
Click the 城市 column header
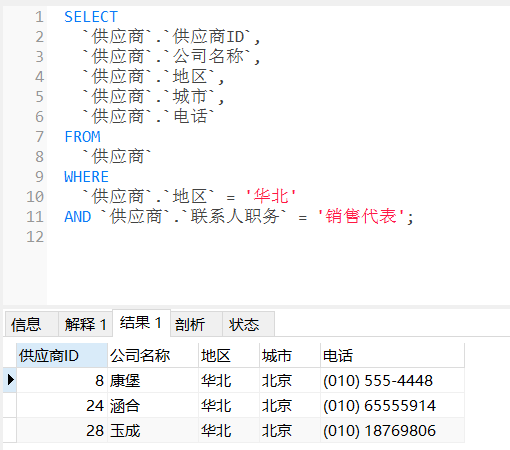click(x=290, y=355)
